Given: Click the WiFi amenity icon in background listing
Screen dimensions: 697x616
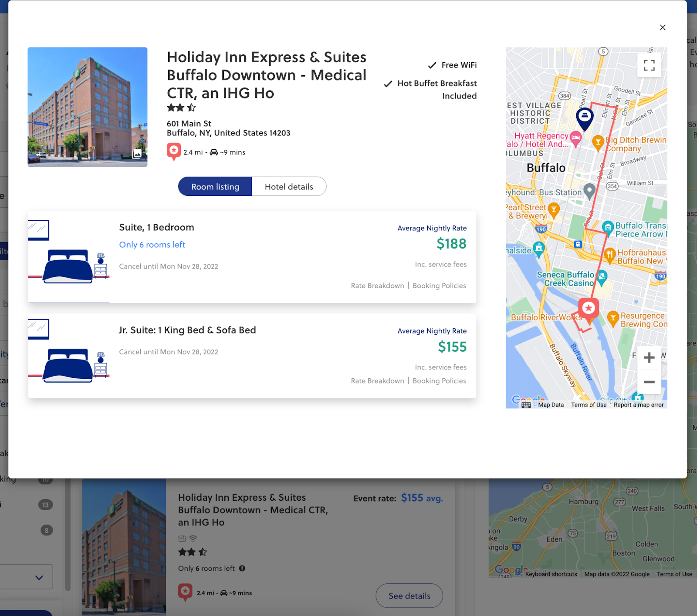Looking at the screenshot, I should (x=193, y=539).
